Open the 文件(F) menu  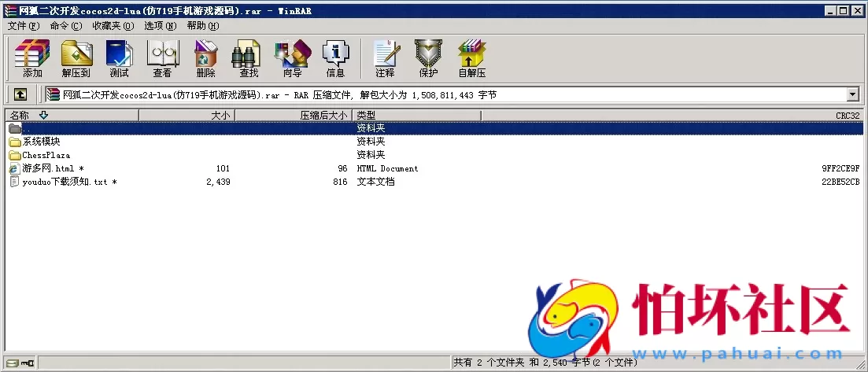(24, 25)
